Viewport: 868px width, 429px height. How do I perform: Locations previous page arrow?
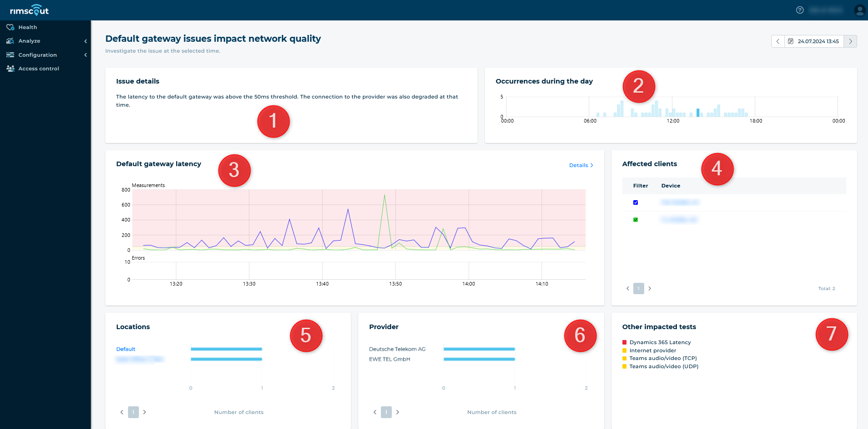coord(122,412)
